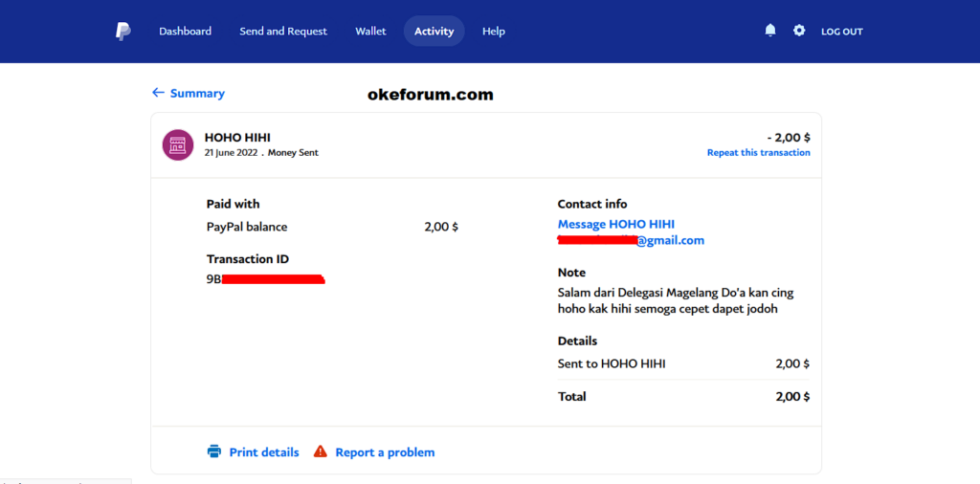Click the '- 2,00 $' amount in header
Image resolution: width=980 pixels, height=484 pixels.
pos(789,138)
